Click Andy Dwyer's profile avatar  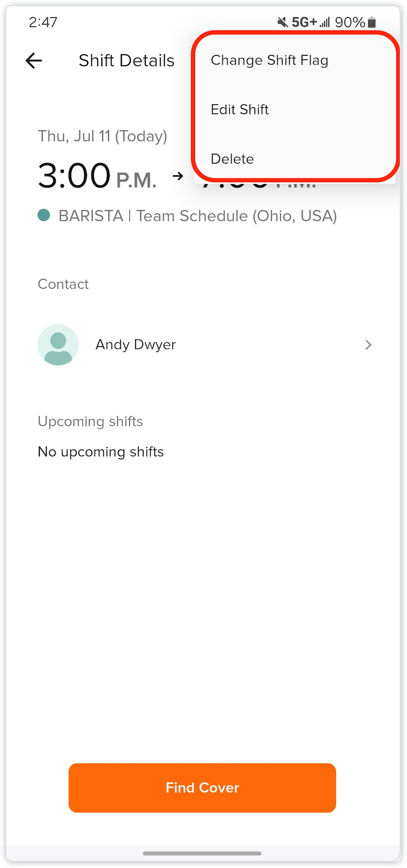pos(58,345)
